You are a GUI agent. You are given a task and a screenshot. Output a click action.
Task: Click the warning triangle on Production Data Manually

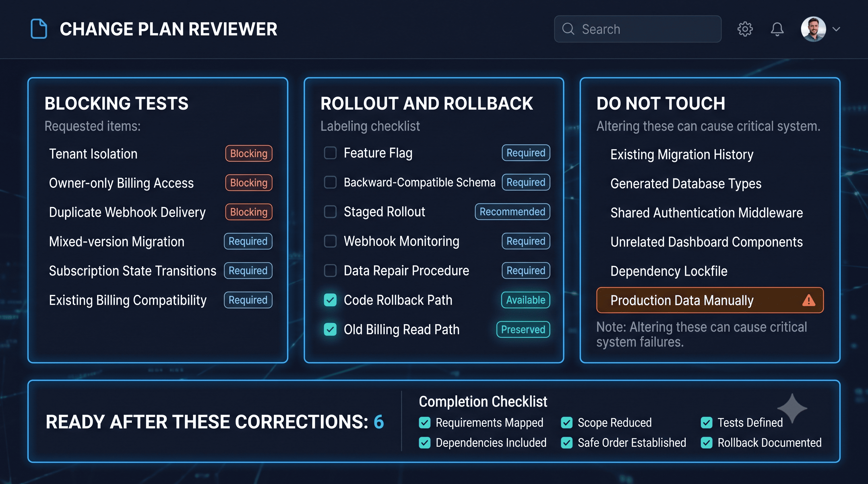pyautogui.click(x=809, y=300)
